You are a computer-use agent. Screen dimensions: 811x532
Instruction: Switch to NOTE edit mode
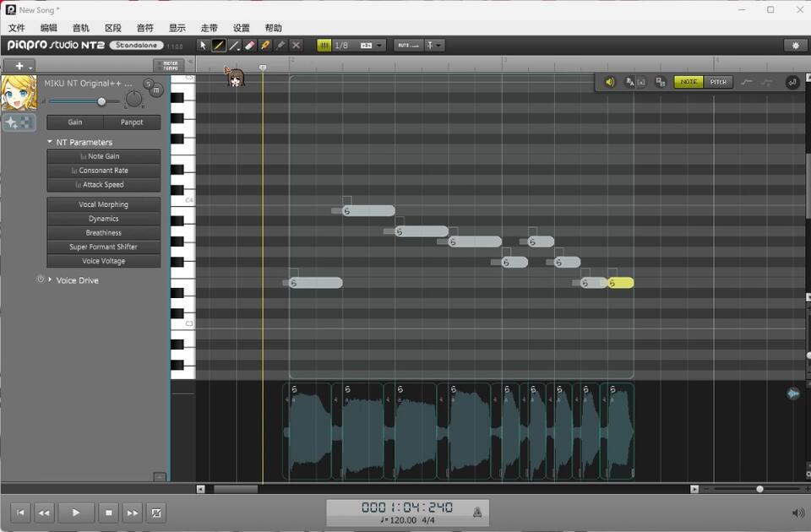(689, 82)
